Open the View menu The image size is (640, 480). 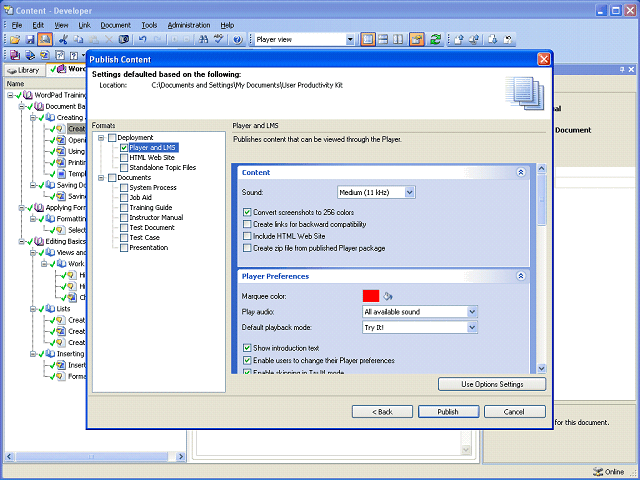click(61, 25)
